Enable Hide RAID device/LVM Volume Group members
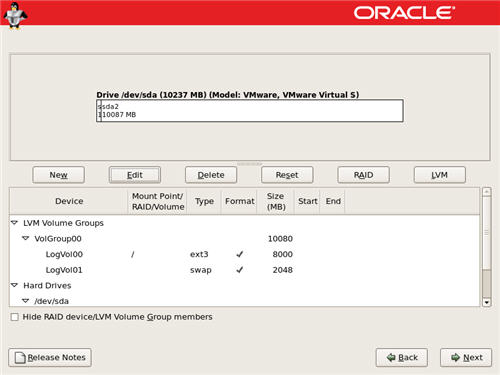500x375 pixels. tap(15, 317)
